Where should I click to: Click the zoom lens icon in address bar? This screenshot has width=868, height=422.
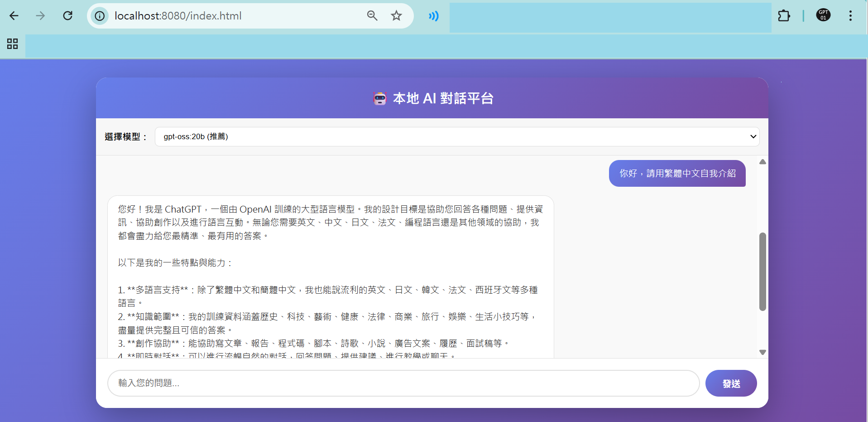[372, 15]
